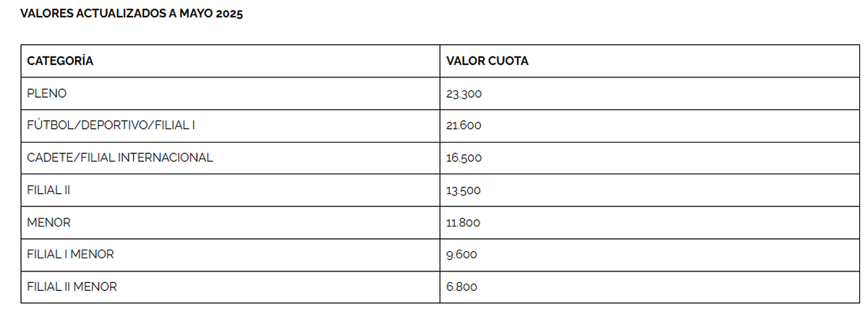Select the 16.500 fee value

[464, 158]
